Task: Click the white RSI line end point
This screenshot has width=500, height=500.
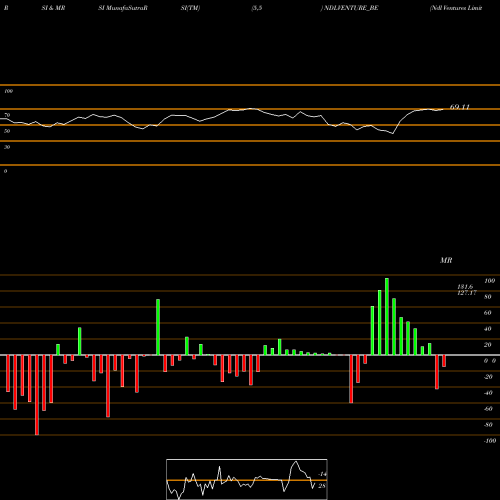Action: [x=443, y=109]
